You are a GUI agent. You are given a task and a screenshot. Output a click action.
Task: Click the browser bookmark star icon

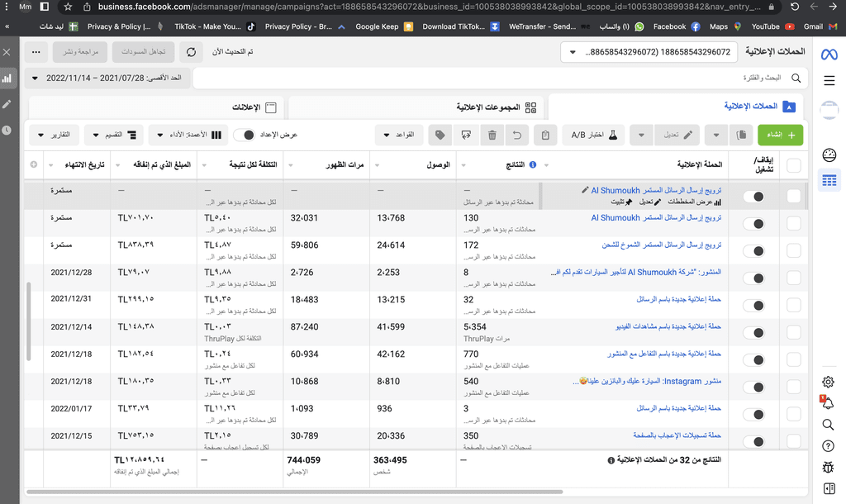point(68,7)
